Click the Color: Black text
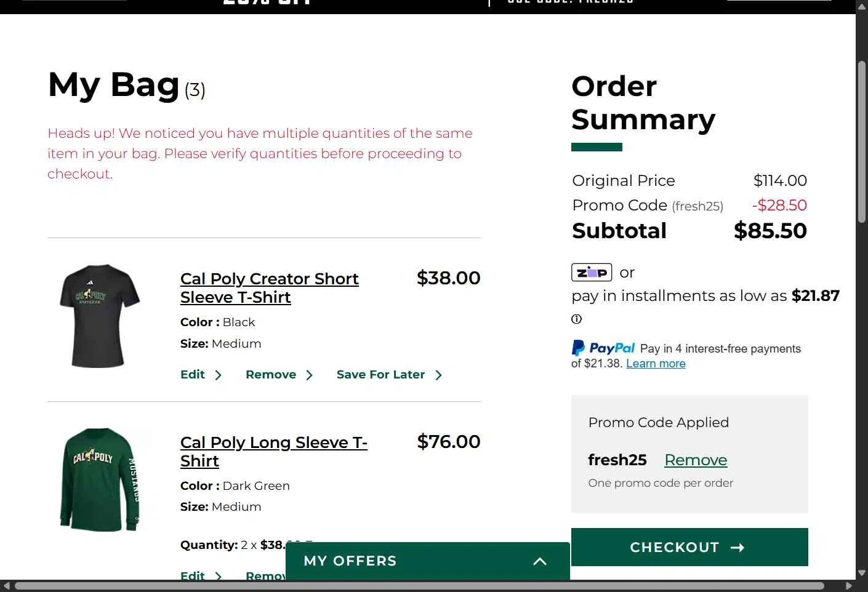The width and height of the screenshot is (868, 592). coord(217,322)
